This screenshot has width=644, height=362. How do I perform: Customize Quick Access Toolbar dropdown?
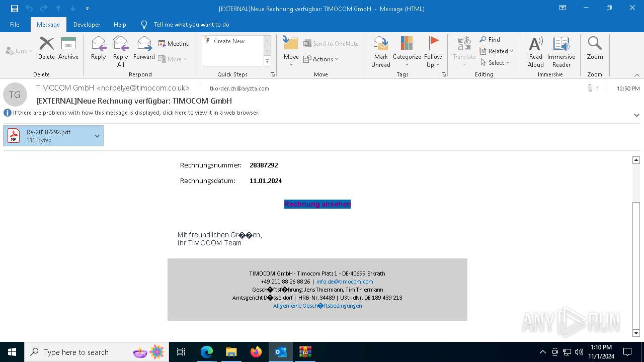pos(88,9)
